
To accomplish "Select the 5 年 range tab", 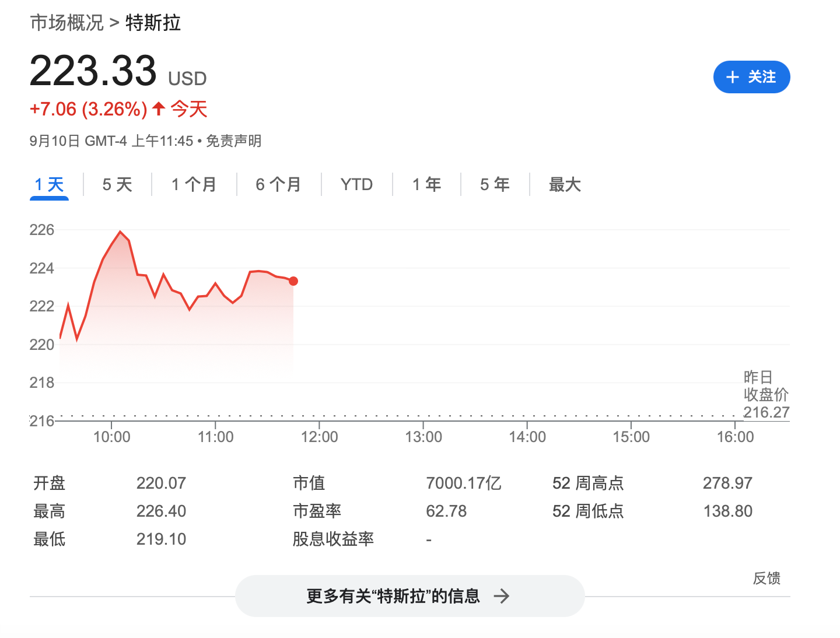I will point(495,185).
